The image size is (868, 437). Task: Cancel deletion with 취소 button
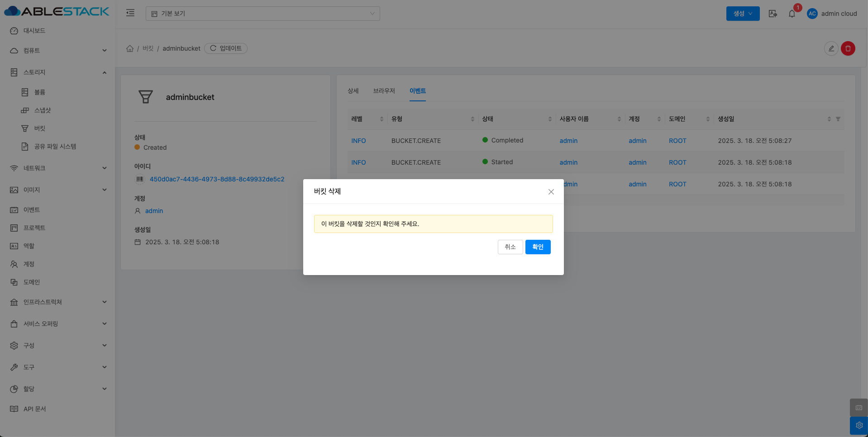(x=510, y=247)
